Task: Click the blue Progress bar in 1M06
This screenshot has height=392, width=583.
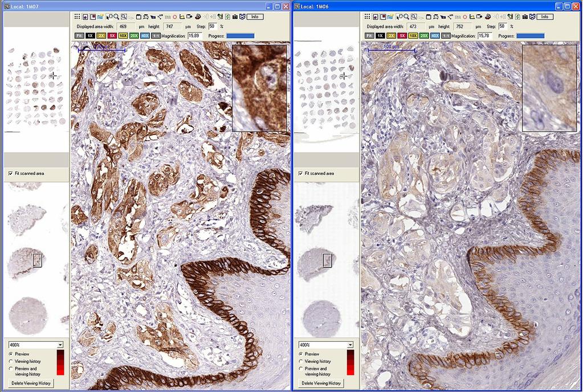Action: pos(530,36)
